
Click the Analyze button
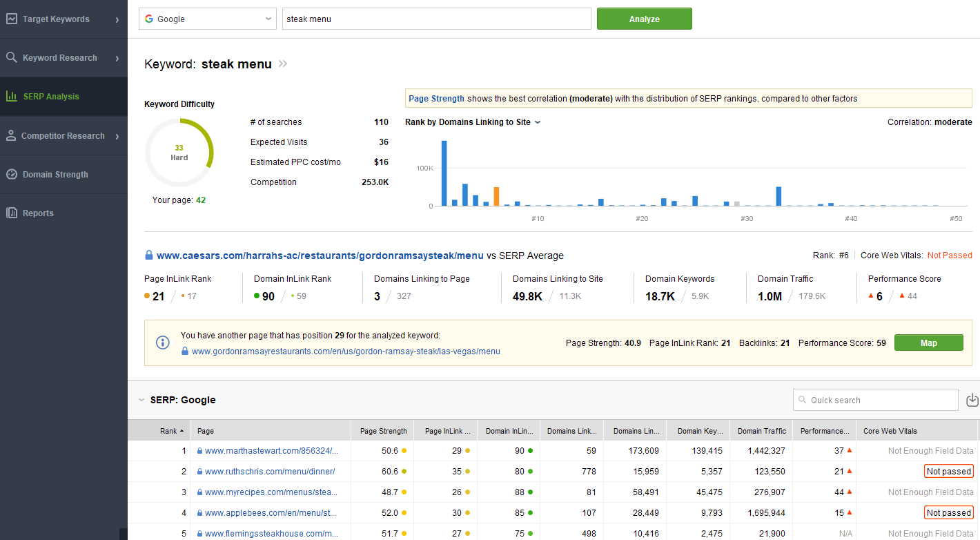click(x=644, y=19)
